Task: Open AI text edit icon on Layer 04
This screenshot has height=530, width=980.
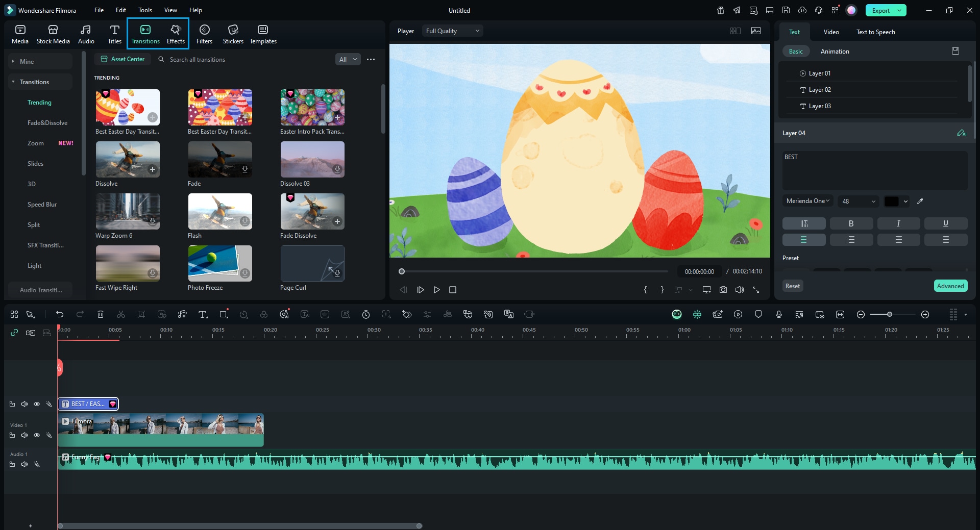Action: pos(962,133)
